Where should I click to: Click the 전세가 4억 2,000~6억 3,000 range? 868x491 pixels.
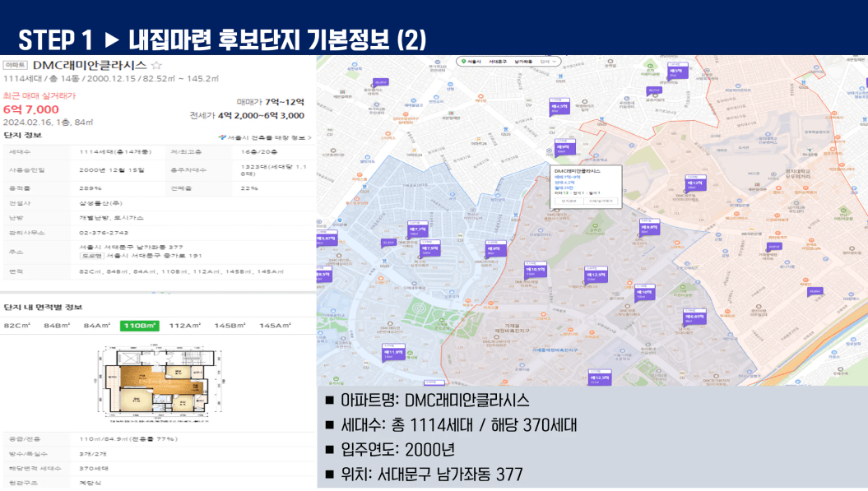click(x=247, y=116)
